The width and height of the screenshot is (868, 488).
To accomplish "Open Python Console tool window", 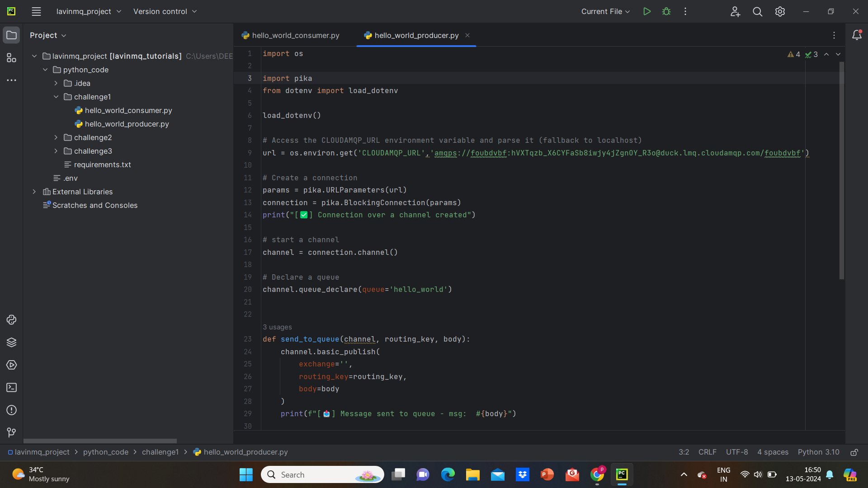I will [x=11, y=320].
